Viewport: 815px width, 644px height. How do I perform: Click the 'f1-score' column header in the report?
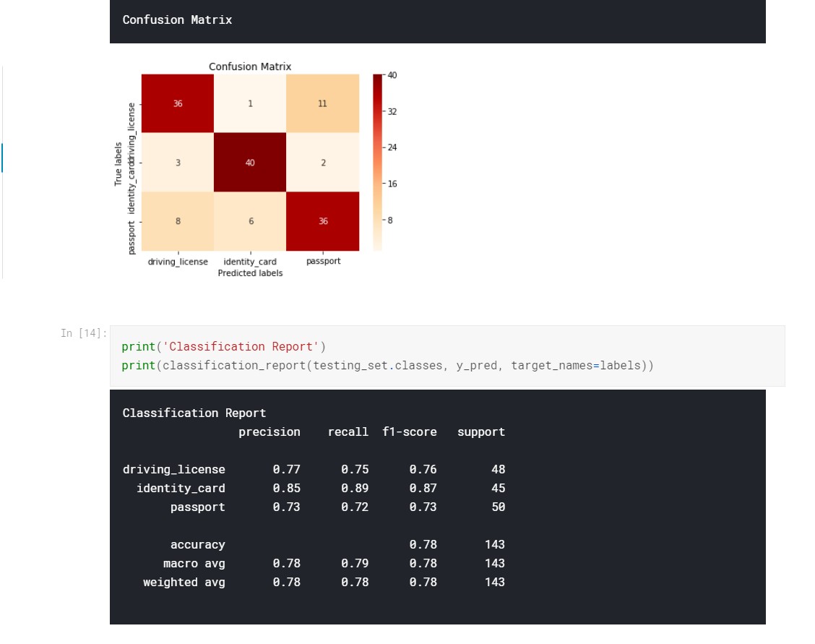(410, 432)
